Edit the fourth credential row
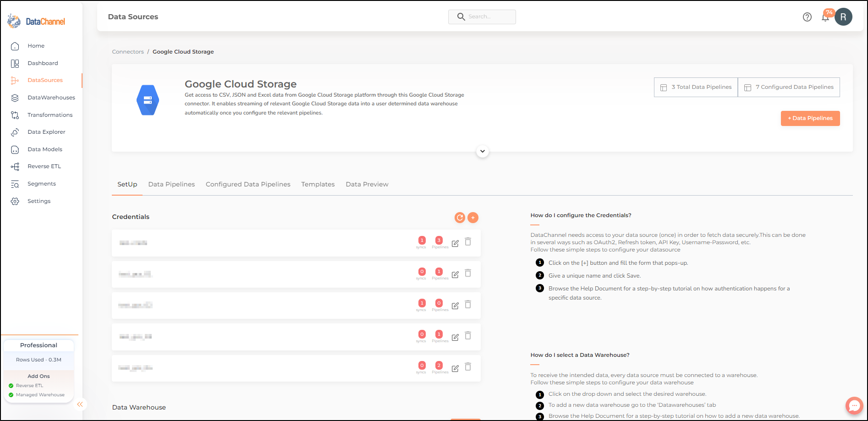The height and width of the screenshot is (421, 868). click(455, 337)
